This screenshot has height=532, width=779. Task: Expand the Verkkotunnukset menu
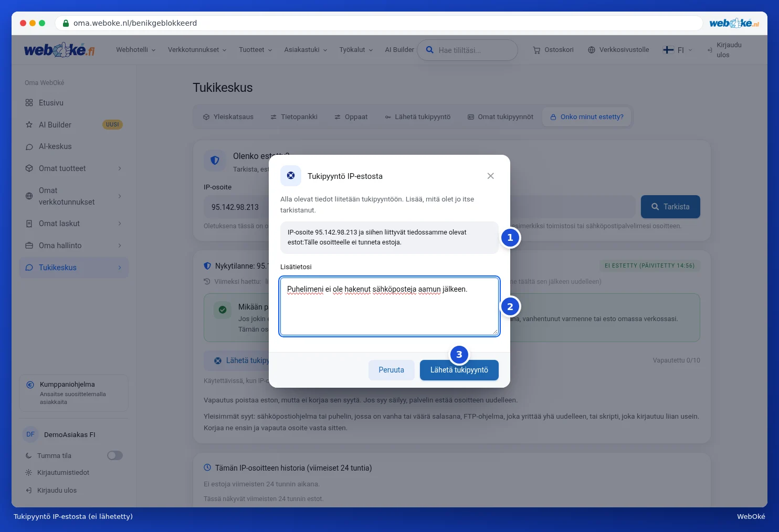(x=197, y=50)
